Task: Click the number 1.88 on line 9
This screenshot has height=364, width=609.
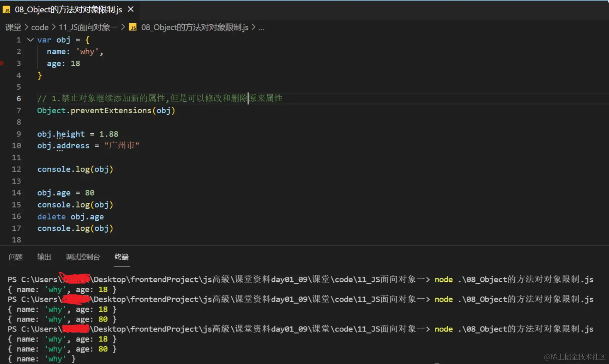Action: (x=109, y=134)
